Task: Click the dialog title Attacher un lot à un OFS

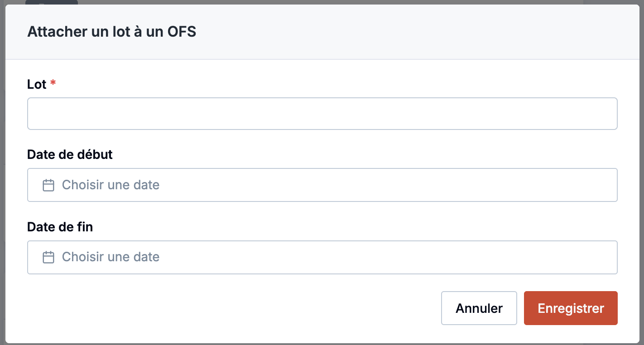Action: 112,32
